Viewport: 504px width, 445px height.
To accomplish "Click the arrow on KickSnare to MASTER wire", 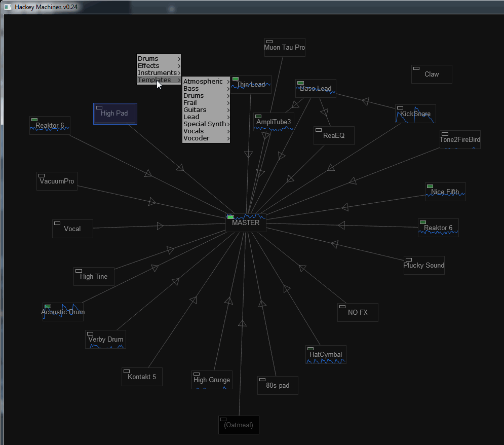I will coord(331,168).
